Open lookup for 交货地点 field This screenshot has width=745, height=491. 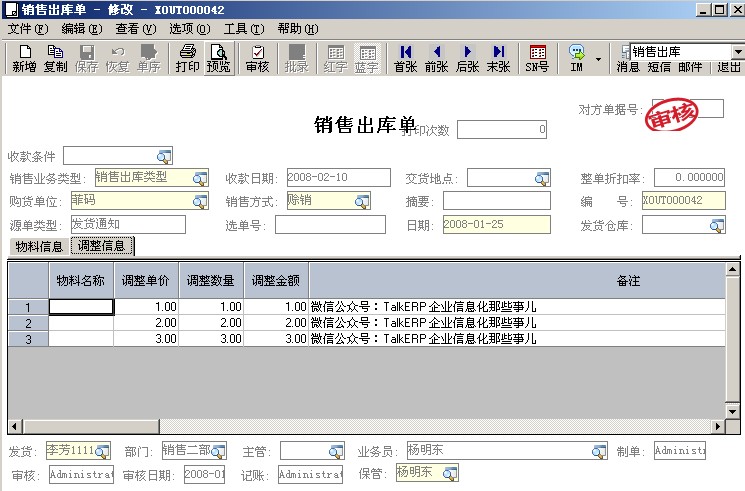(542, 179)
